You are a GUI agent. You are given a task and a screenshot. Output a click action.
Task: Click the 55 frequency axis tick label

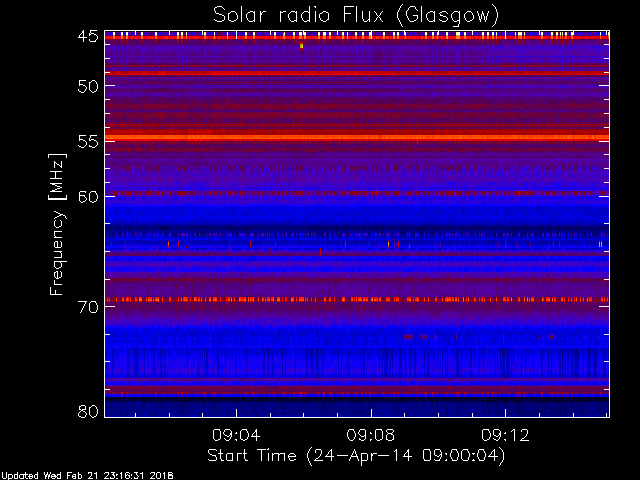click(x=88, y=142)
